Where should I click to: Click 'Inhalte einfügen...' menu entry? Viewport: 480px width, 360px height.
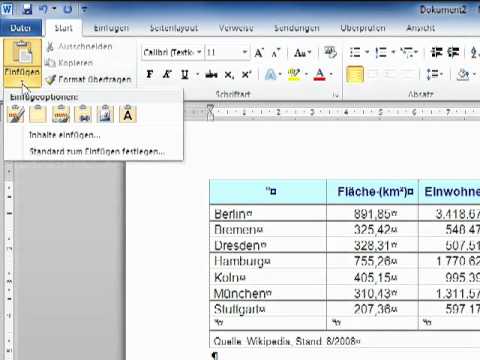64,135
